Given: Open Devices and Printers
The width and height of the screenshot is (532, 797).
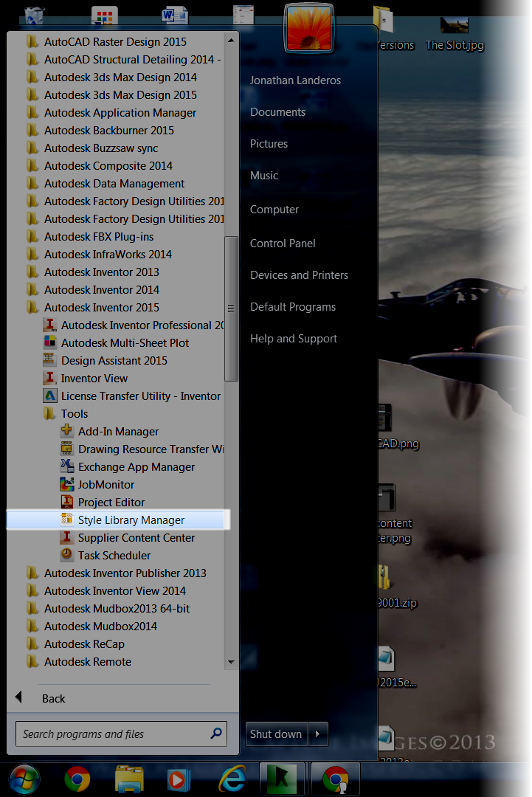Looking at the screenshot, I should tap(300, 275).
